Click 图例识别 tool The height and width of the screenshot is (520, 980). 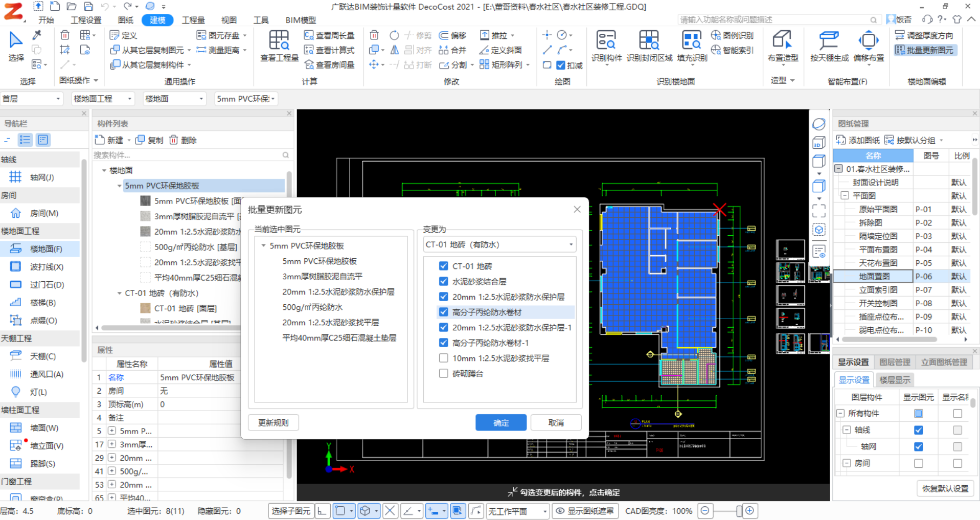(x=733, y=35)
